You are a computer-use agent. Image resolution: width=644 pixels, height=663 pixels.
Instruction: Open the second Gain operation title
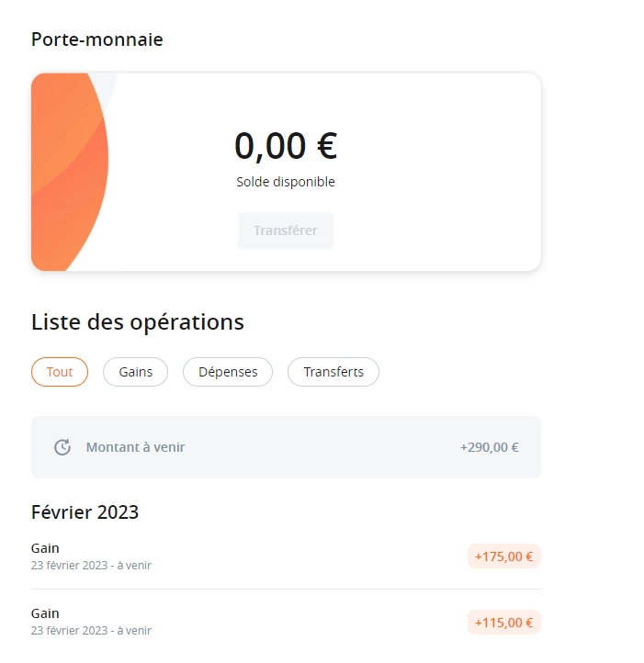45,613
